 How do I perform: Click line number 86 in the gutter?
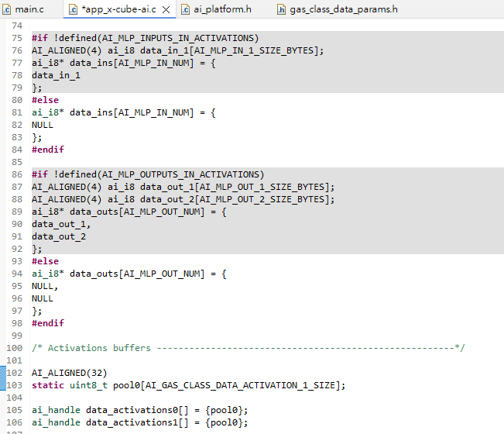tap(17, 174)
